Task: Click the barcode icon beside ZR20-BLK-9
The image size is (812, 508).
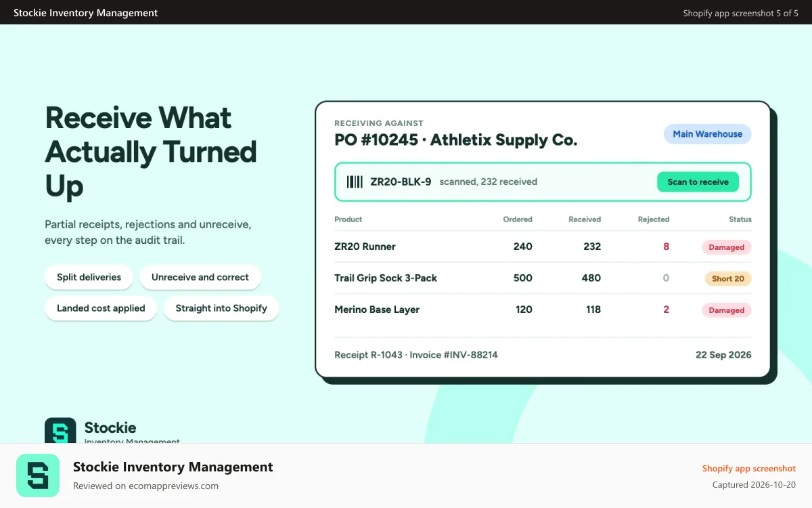Action: pyautogui.click(x=355, y=182)
